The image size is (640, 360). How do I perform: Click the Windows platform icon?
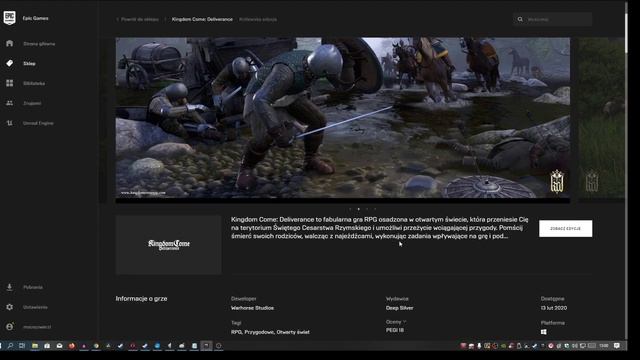click(x=544, y=332)
